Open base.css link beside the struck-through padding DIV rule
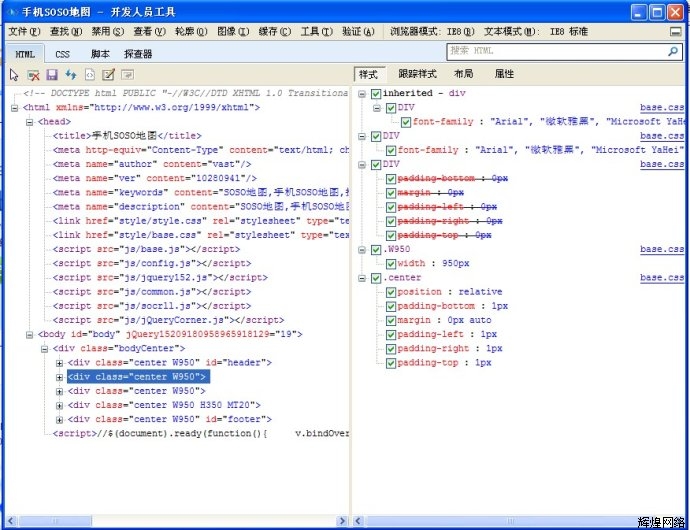The image size is (690, 530). (662, 165)
